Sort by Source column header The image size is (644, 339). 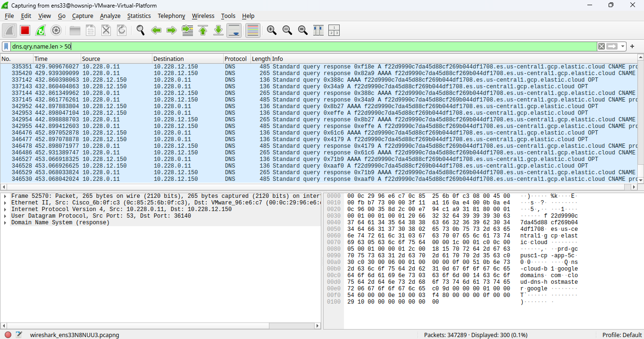[117, 59]
